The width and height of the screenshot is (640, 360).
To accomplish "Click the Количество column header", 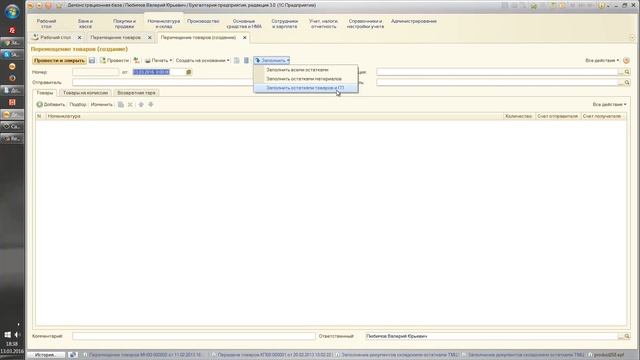I will point(518,116).
